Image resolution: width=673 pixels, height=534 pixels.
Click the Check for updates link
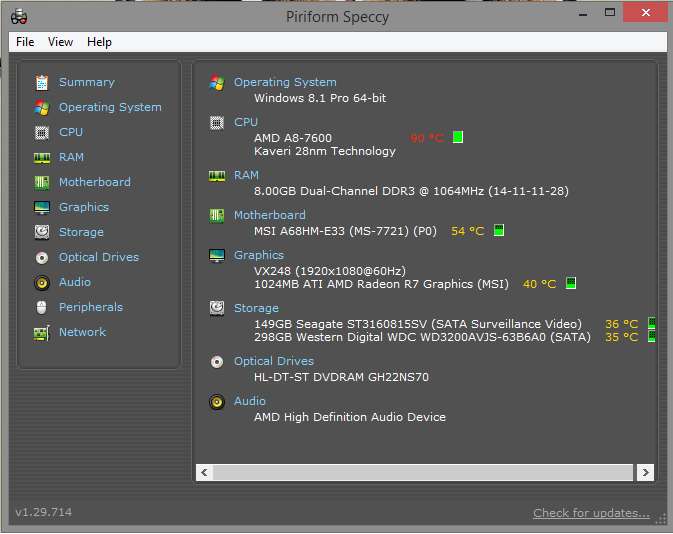(x=591, y=513)
